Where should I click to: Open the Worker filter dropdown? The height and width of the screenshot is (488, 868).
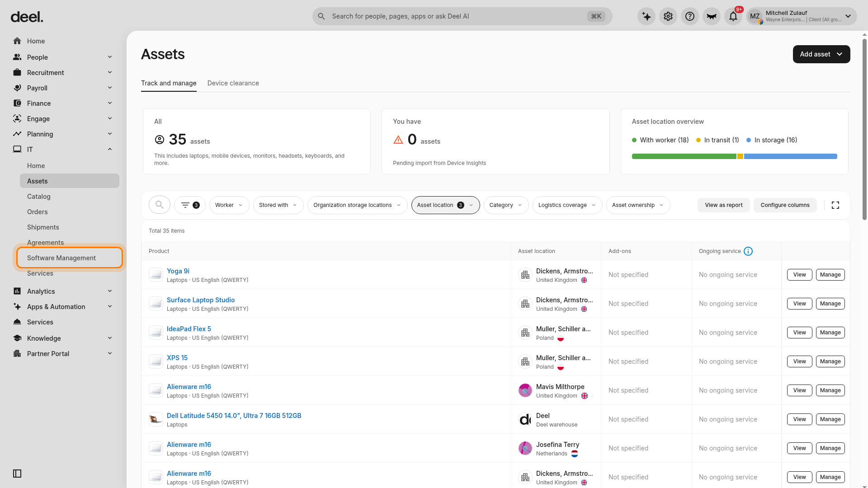229,205
